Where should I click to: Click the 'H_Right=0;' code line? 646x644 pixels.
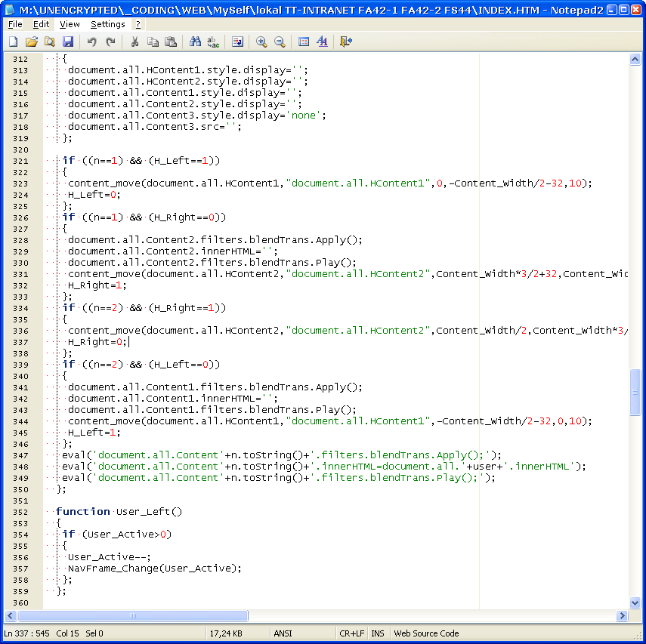tap(97, 342)
